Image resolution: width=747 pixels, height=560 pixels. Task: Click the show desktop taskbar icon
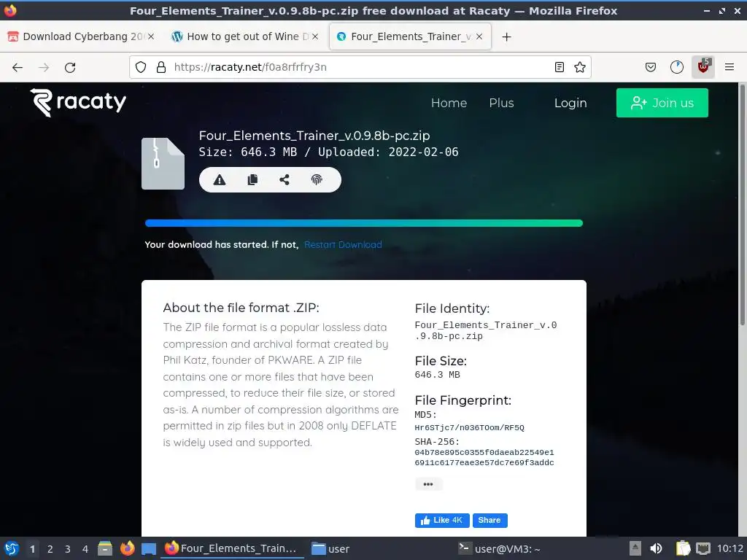pos(149,549)
